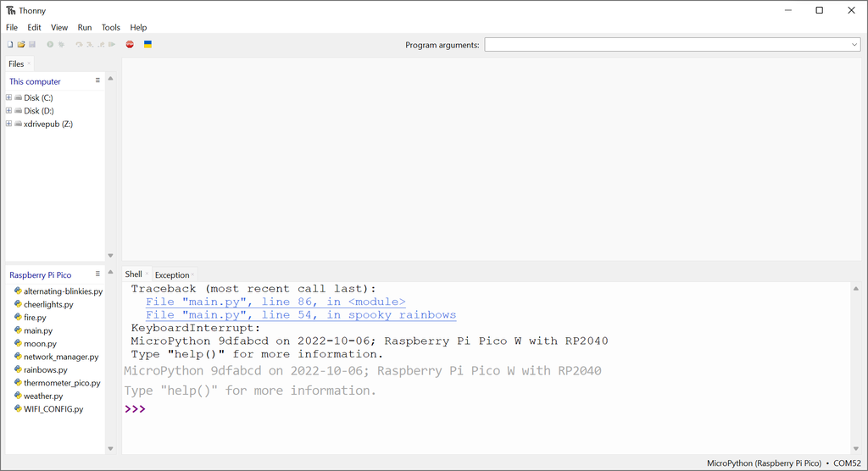Click the shell panel scroll down arrow

coord(855,448)
